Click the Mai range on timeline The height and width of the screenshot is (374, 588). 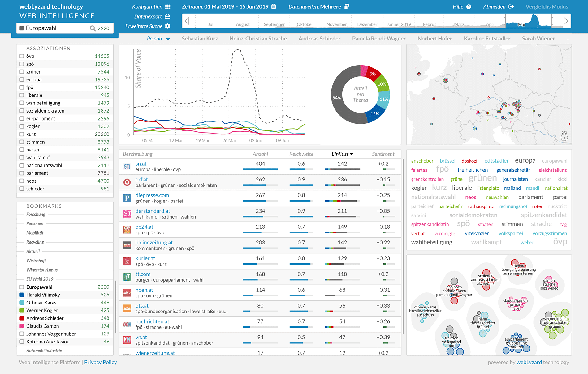[529, 21]
